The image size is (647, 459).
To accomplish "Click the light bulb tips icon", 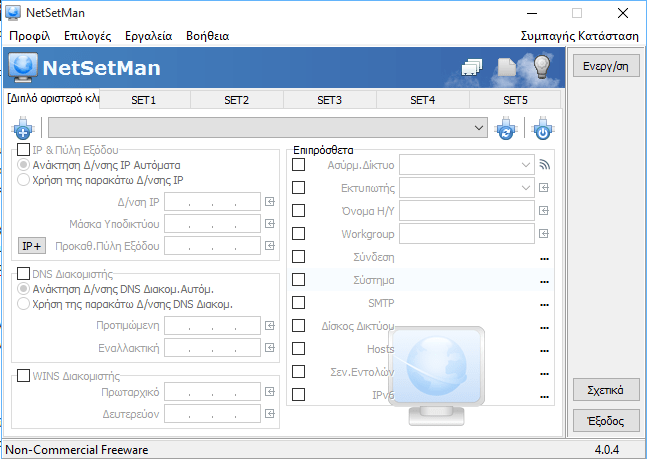I will pos(542,66).
